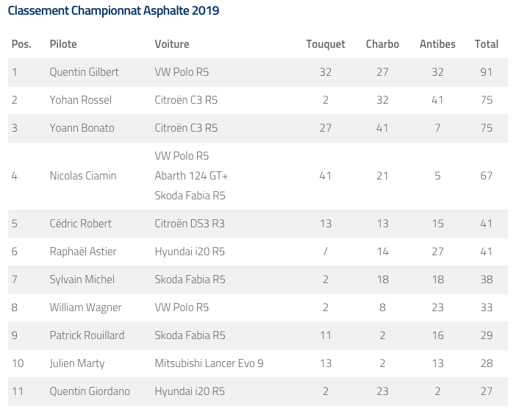Click William Wagner's name

(x=85, y=307)
